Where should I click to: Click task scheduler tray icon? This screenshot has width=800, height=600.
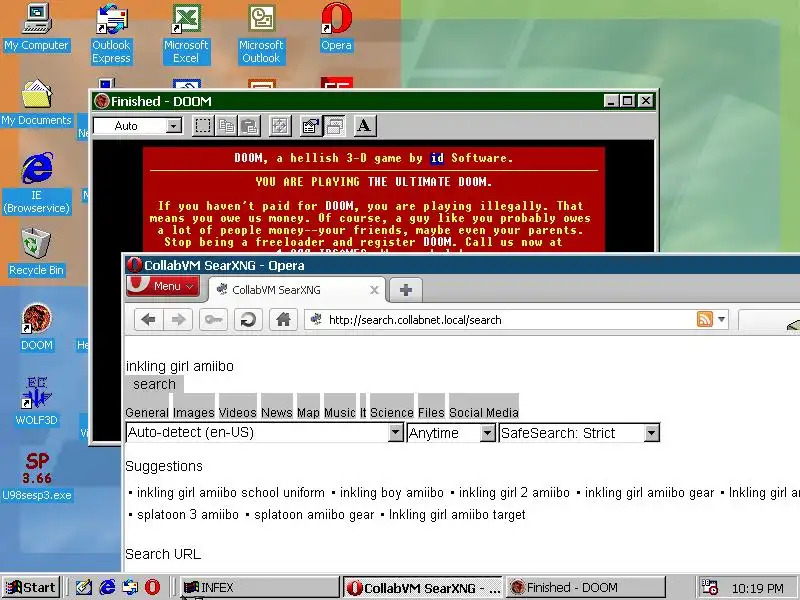[710, 587]
